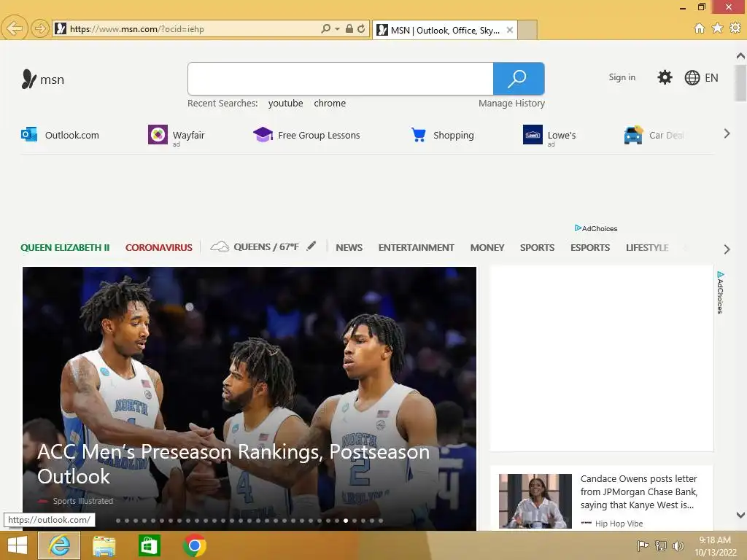
Task: Open the SPORTS tab
Action: coord(537,248)
